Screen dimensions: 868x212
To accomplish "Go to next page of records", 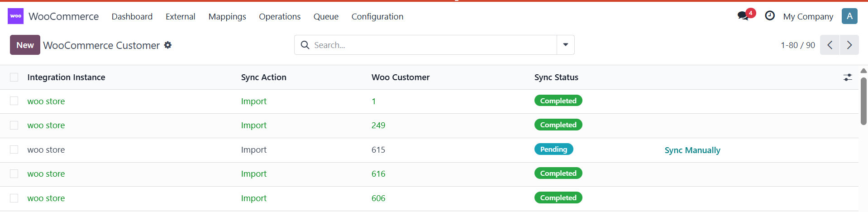I will coord(849,45).
